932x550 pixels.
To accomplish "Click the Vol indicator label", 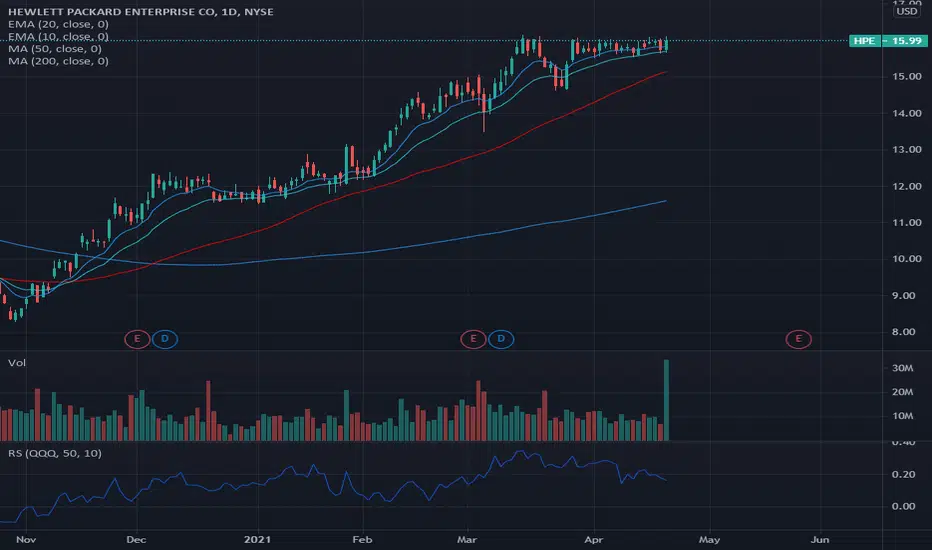I will tap(17, 363).
